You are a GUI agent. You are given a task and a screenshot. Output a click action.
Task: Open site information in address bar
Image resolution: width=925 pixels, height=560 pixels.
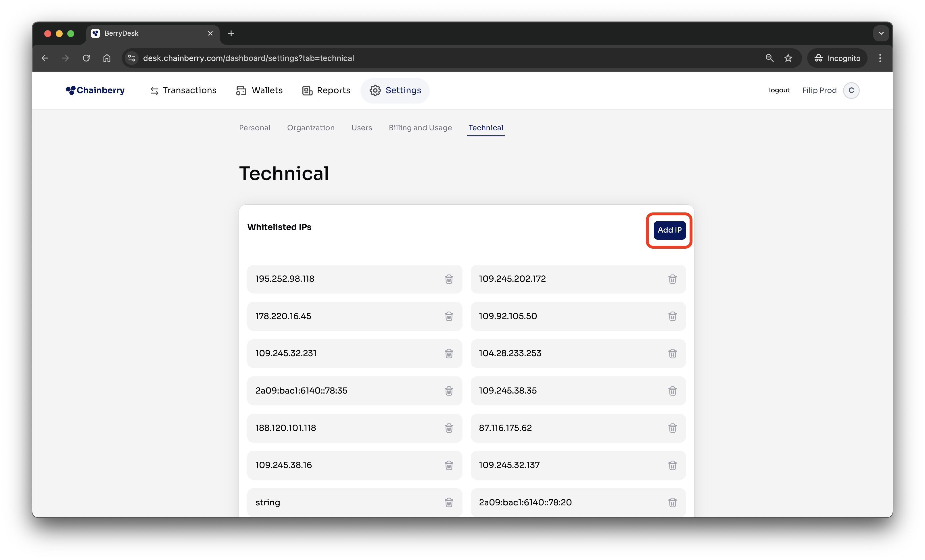click(x=132, y=58)
